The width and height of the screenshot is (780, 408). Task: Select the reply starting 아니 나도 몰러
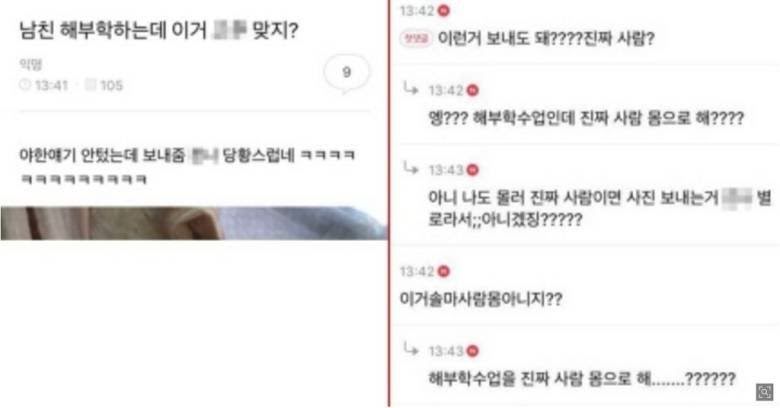click(x=599, y=208)
